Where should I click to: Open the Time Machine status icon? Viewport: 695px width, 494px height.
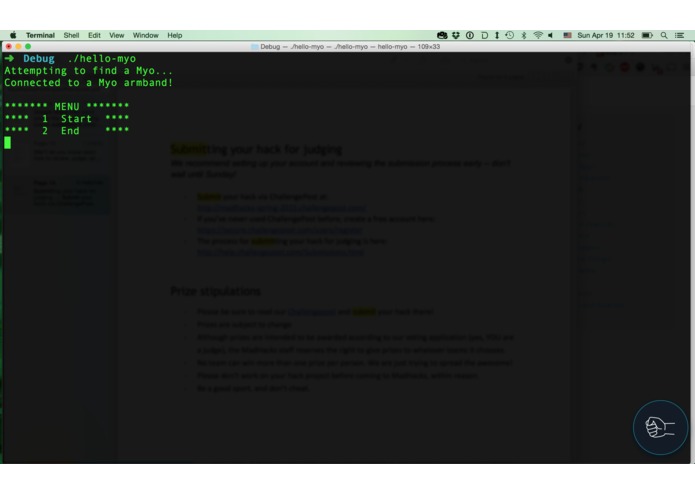(x=510, y=35)
